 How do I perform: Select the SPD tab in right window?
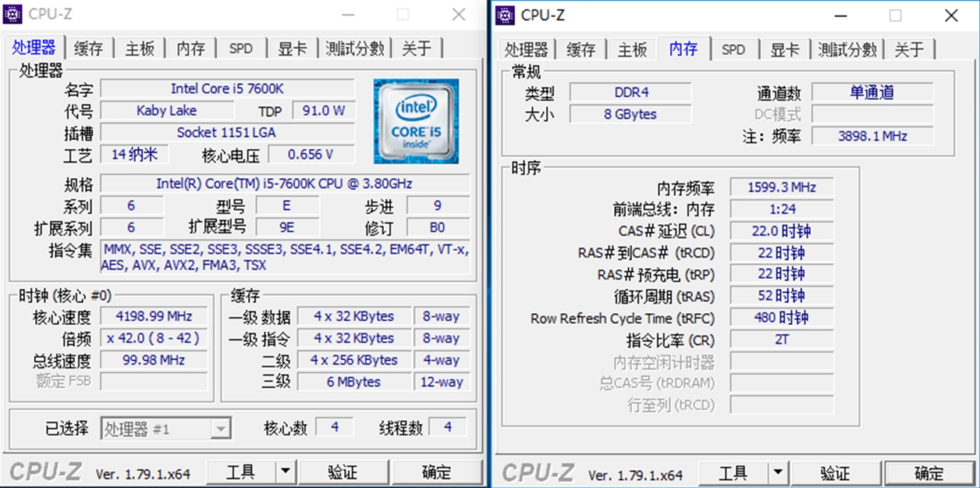pyautogui.click(x=734, y=49)
